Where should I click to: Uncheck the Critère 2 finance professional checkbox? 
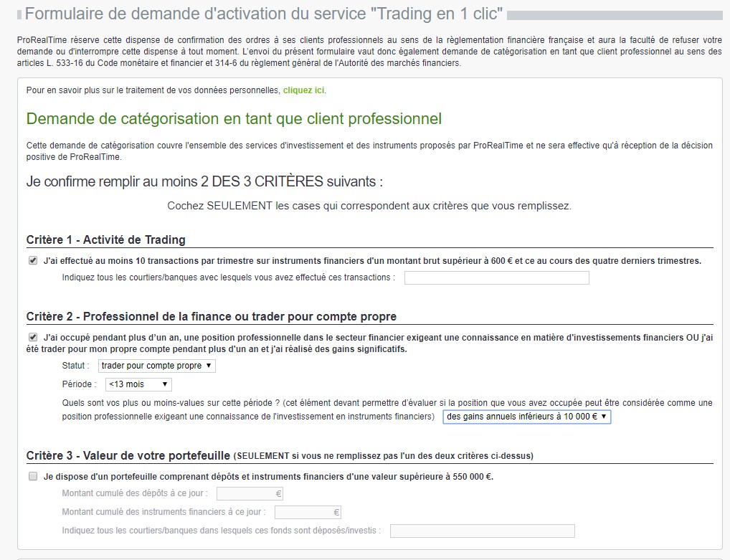pyautogui.click(x=33, y=338)
